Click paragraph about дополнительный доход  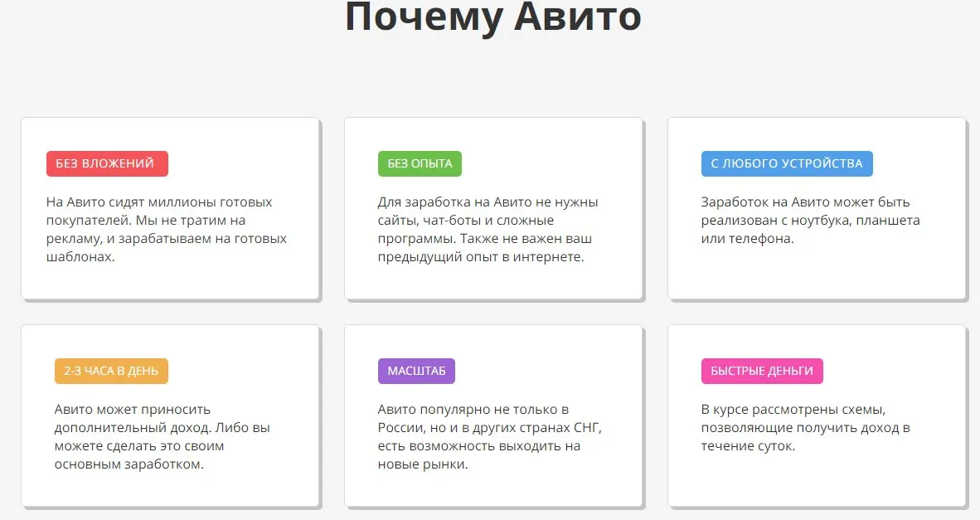[163, 436]
